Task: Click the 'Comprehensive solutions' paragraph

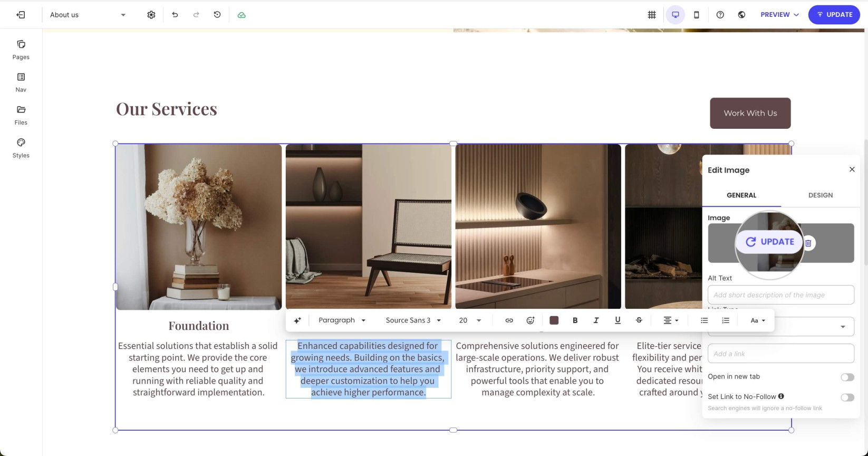Action: [x=537, y=369]
